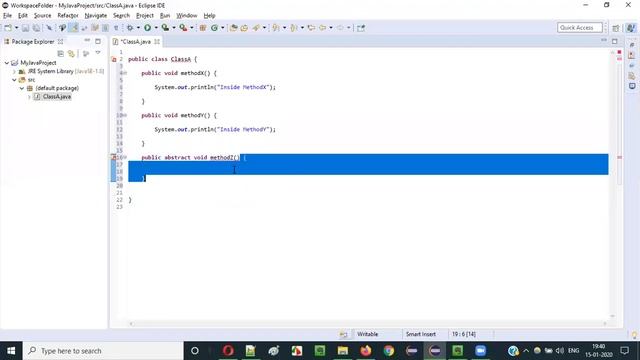
Task: Click the New Java Class icon
Action: (x=214, y=28)
